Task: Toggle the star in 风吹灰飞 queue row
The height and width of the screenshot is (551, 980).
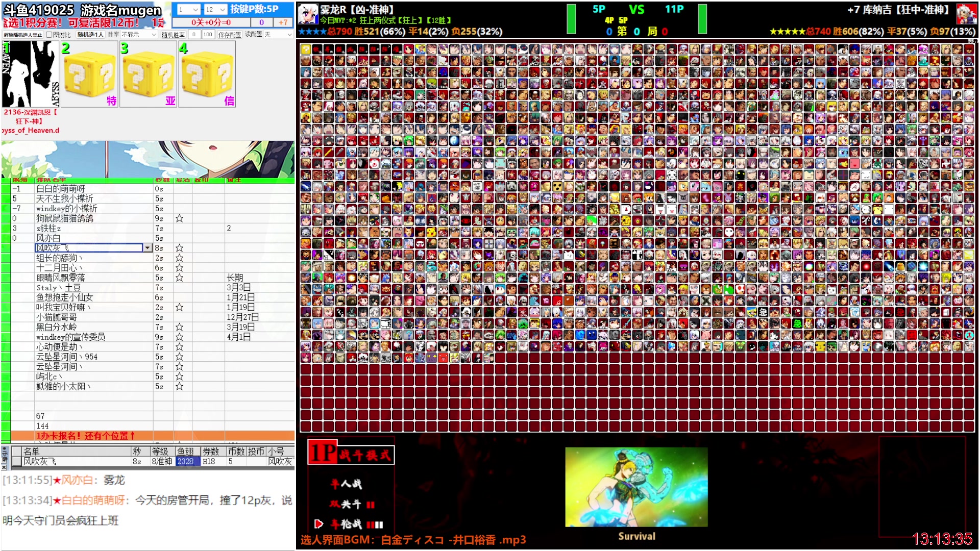Action: click(x=180, y=248)
